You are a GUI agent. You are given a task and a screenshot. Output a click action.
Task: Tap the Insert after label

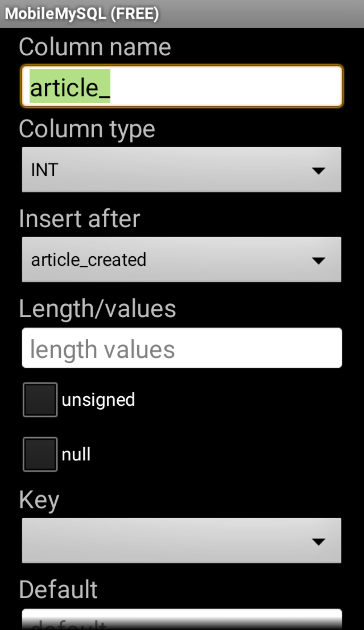(x=80, y=219)
